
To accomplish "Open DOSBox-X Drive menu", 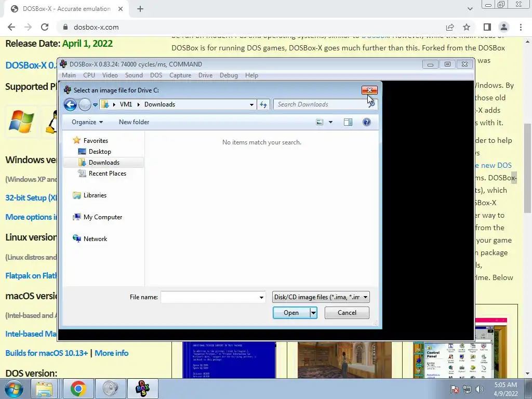I will pyautogui.click(x=205, y=75).
